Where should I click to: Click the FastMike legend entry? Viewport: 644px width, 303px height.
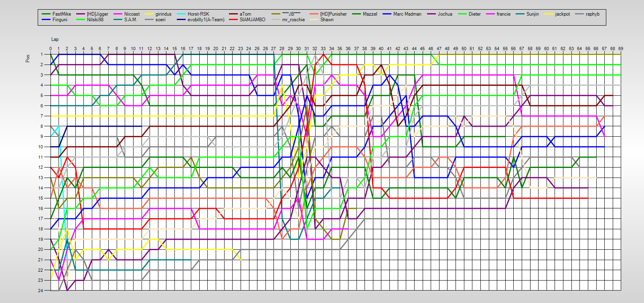tap(61, 14)
